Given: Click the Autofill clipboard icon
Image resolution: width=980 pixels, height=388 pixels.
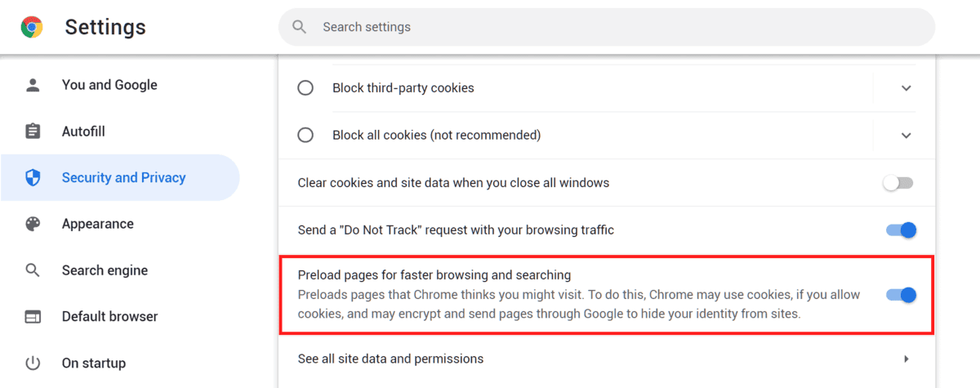Looking at the screenshot, I should pos(33,132).
